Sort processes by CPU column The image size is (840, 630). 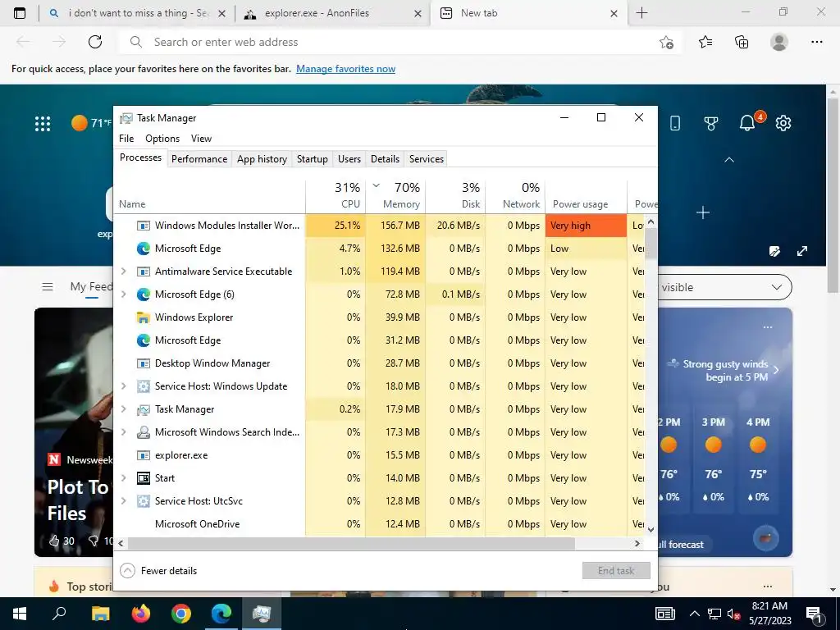(x=336, y=195)
